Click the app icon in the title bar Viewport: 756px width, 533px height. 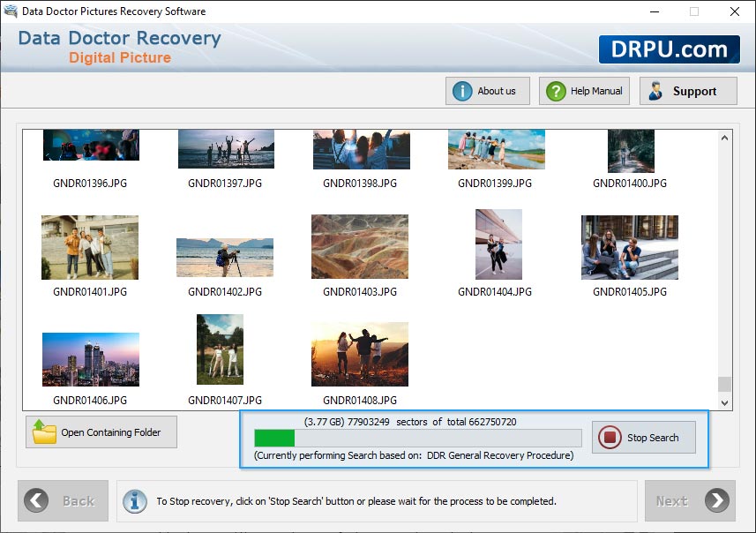click(x=10, y=11)
